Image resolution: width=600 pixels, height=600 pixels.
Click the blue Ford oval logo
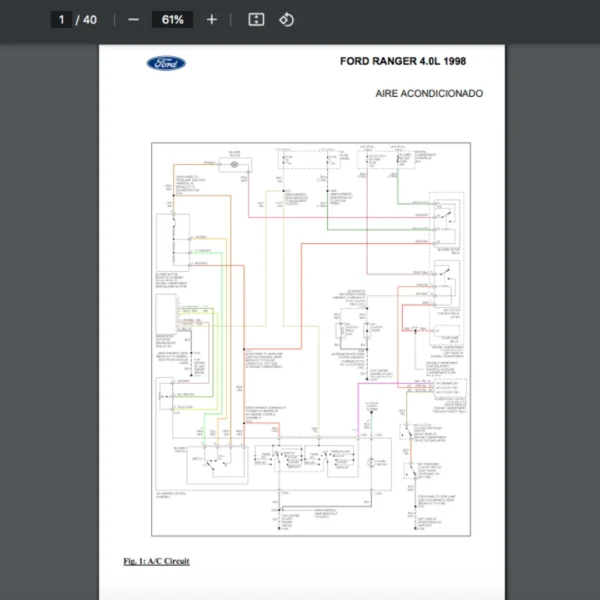(166, 64)
